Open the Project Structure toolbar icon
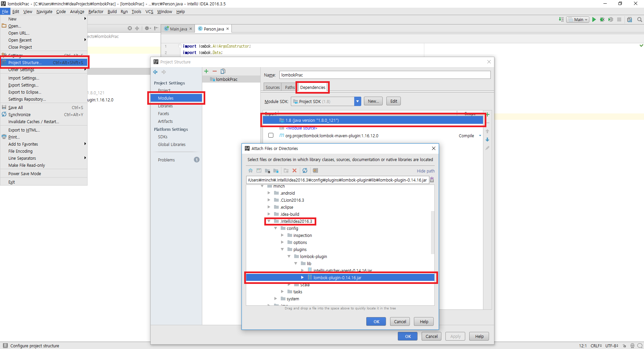This screenshot has height=349, width=644. point(630,19)
